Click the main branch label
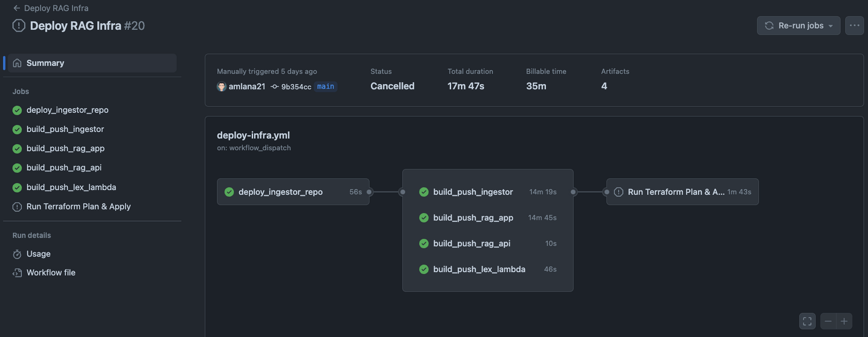This screenshot has height=337, width=868. pyautogui.click(x=325, y=86)
